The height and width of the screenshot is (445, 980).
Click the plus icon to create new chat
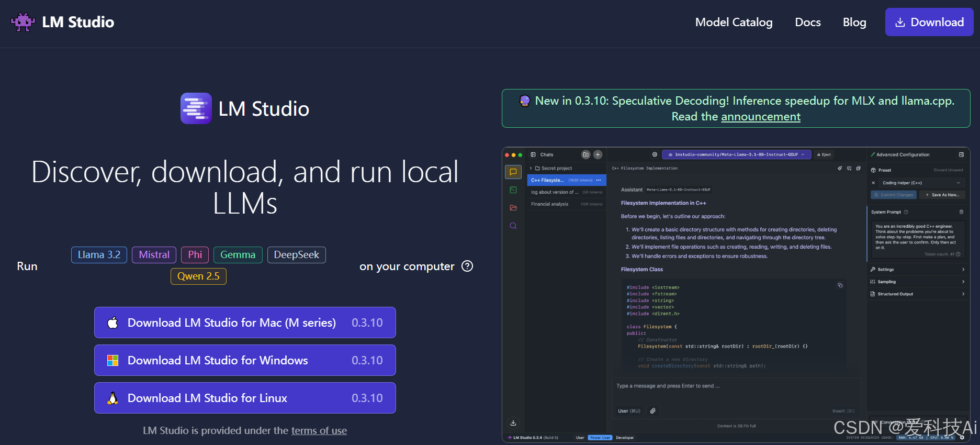598,154
